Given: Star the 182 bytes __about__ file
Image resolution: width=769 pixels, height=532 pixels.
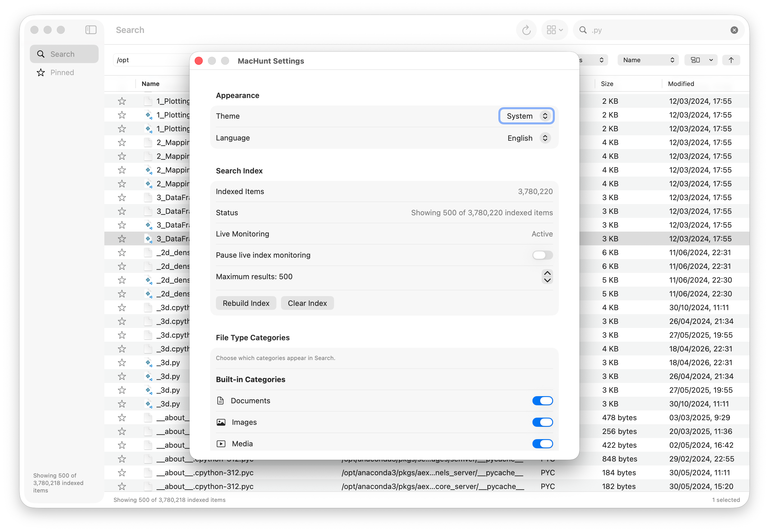Looking at the screenshot, I should (x=122, y=486).
